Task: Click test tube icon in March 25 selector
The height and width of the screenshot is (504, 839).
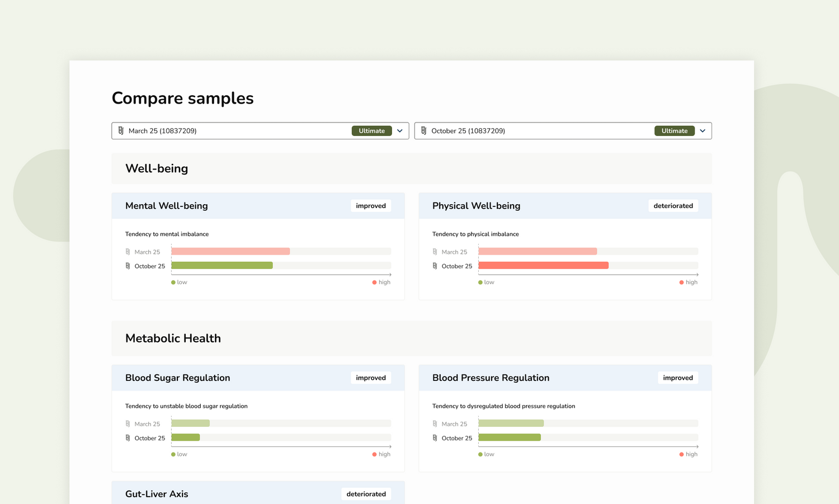Action: click(121, 131)
